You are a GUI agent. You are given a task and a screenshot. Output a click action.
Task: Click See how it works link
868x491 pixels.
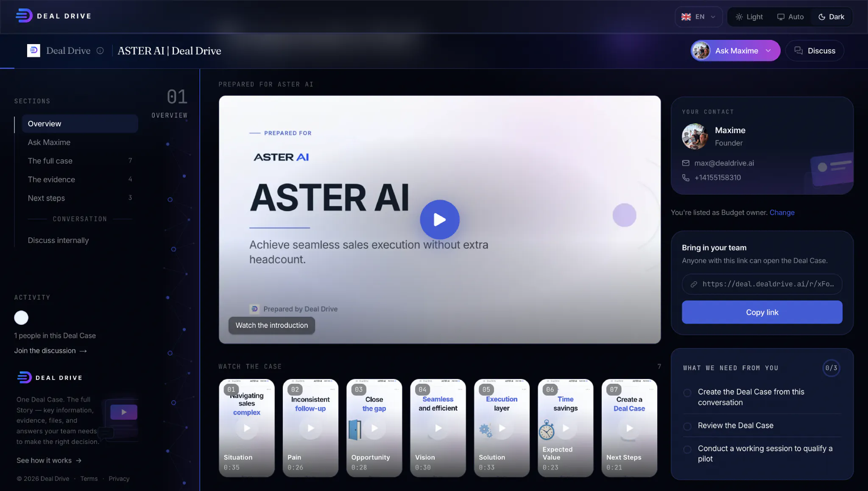[49, 460]
